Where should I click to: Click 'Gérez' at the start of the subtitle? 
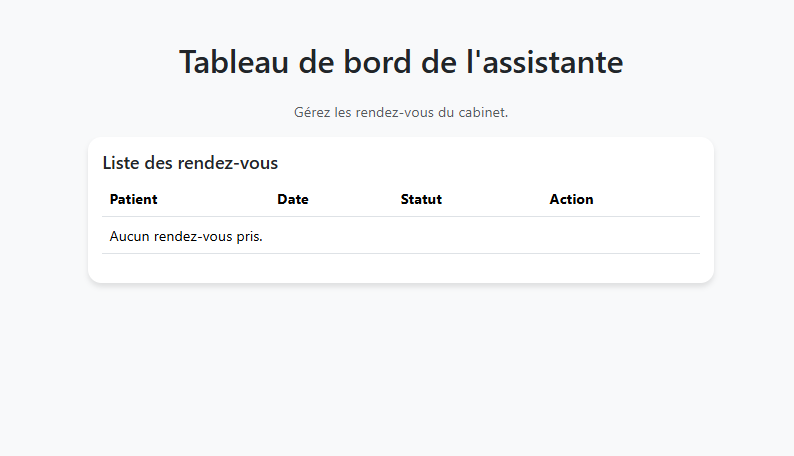(312, 112)
